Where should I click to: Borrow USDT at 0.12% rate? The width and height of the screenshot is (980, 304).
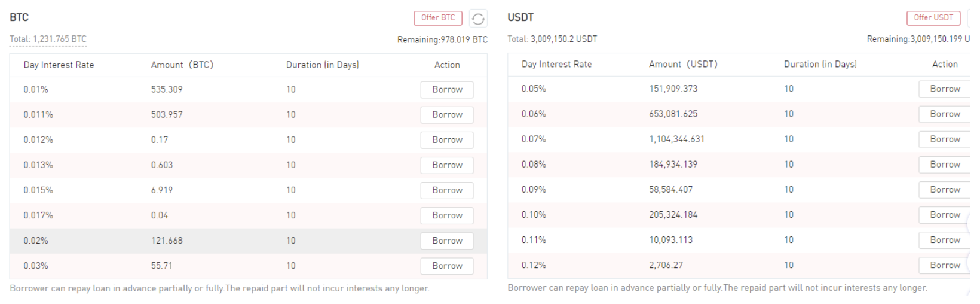tap(945, 265)
